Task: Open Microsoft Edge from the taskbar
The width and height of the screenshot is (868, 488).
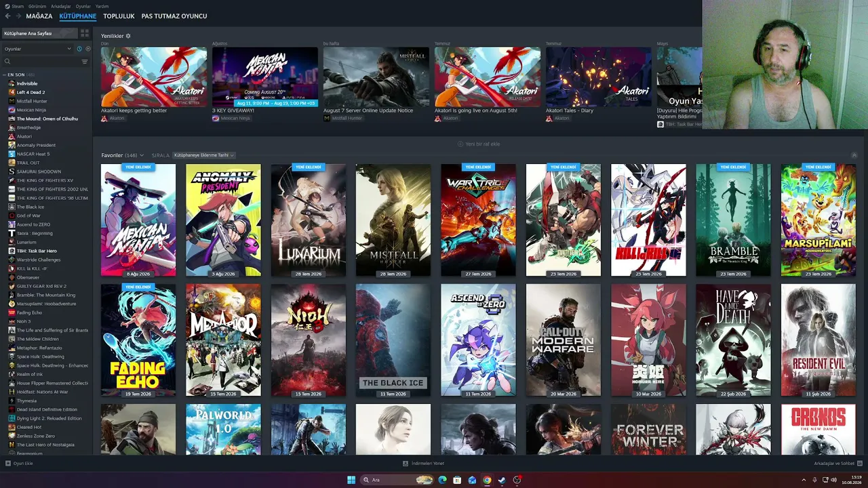Action: pyautogui.click(x=442, y=480)
